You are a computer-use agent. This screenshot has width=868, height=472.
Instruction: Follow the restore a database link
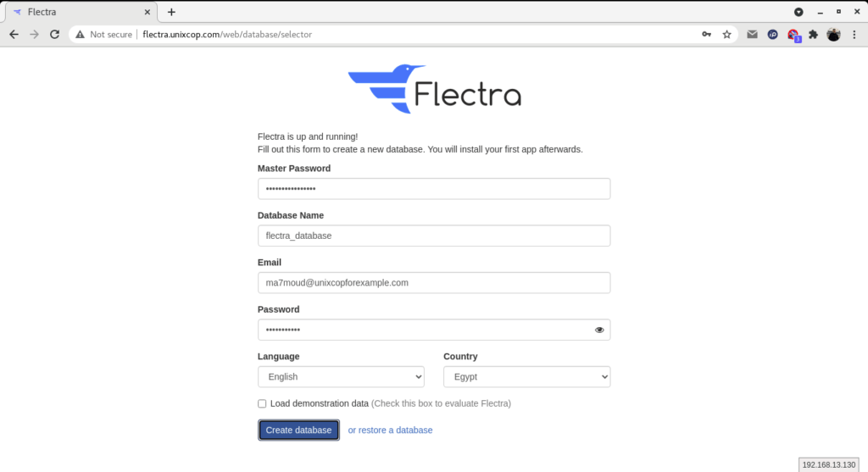pos(390,430)
